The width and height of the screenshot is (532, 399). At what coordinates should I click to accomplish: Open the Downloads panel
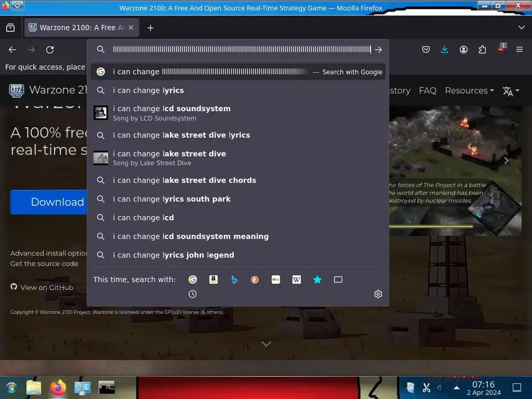445,50
